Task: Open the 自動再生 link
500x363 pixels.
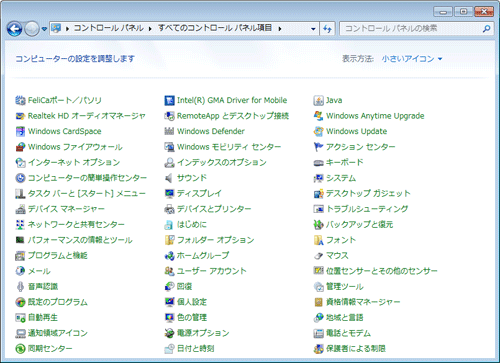Action: (x=43, y=318)
